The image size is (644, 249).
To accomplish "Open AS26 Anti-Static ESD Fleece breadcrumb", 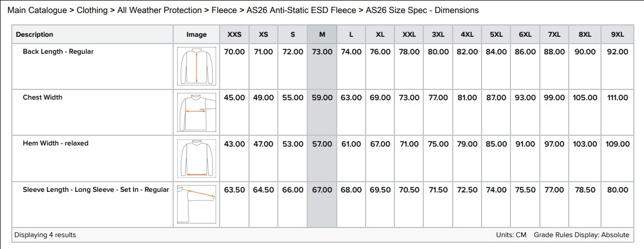I will pos(302,10).
